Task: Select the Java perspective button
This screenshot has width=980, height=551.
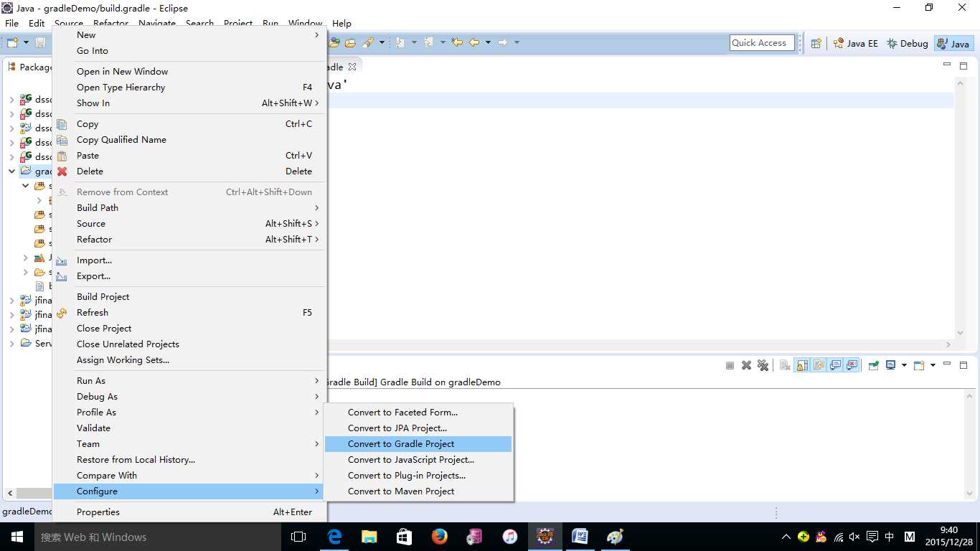Action: (953, 43)
